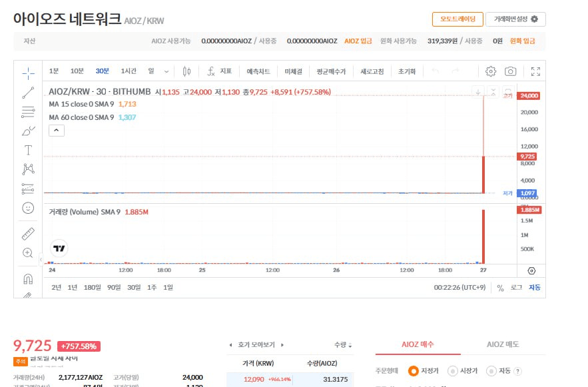Image resolution: width=588 pixels, height=387 pixels.
Task: Set chart range to 30일
Action: tap(134, 288)
